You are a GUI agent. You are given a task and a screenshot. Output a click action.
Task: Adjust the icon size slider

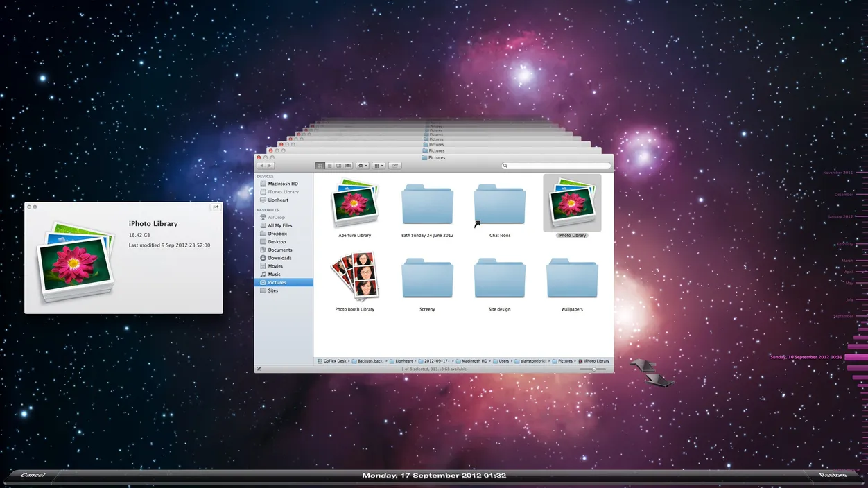point(593,369)
